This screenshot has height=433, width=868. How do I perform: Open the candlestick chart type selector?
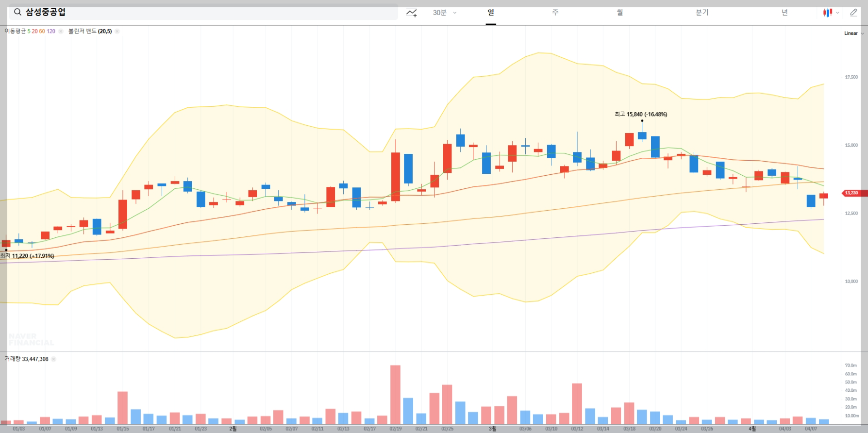pyautogui.click(x=831, y=13)
